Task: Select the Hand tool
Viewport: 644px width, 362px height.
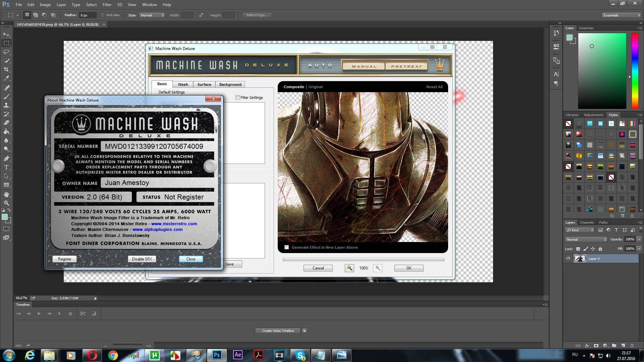Action: point(6,194)
